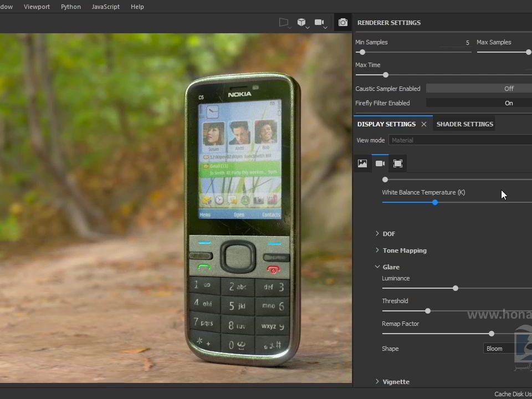The image size is (532, 399).
Task: Toggle Firefly Filter Enabled On button
Action: (x=479, y=103)
